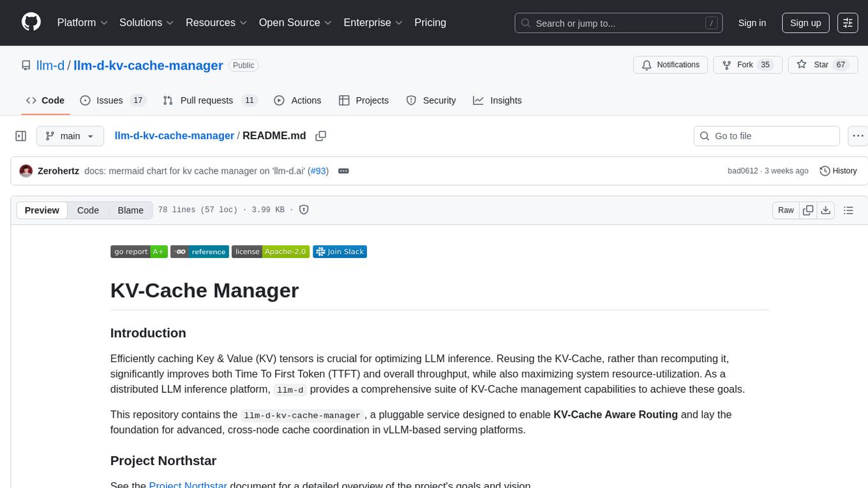
Task: Open the command palette icon in header
Action: click(x=848, y=22)
